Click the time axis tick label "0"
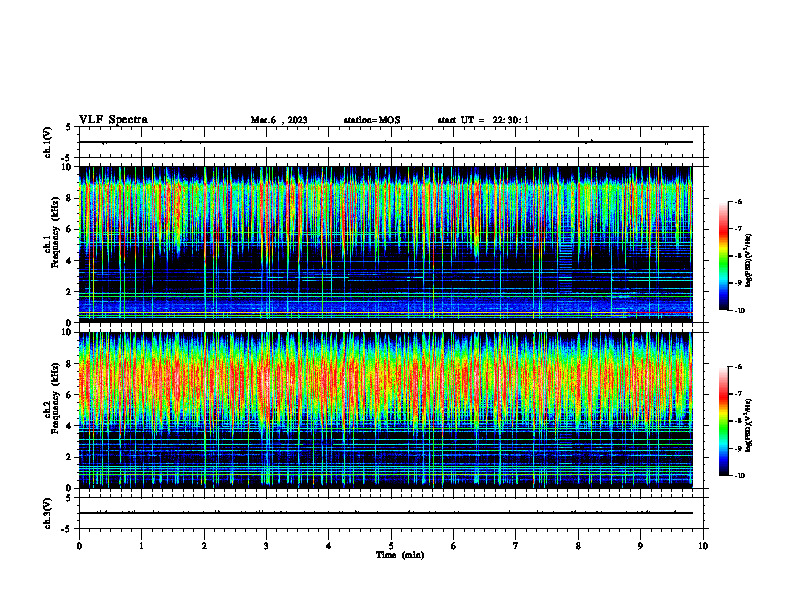This screenshot has width=792, height=612. click(x=79, y=546)
